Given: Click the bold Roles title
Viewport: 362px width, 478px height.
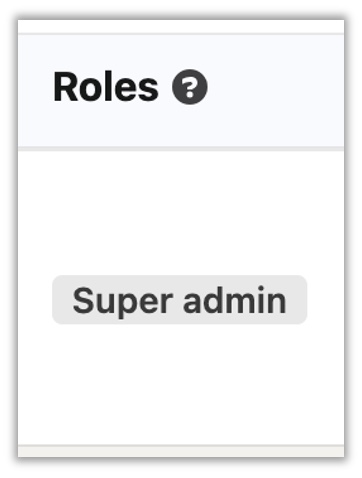Looking at the screenshot, I should coord(106,87).
